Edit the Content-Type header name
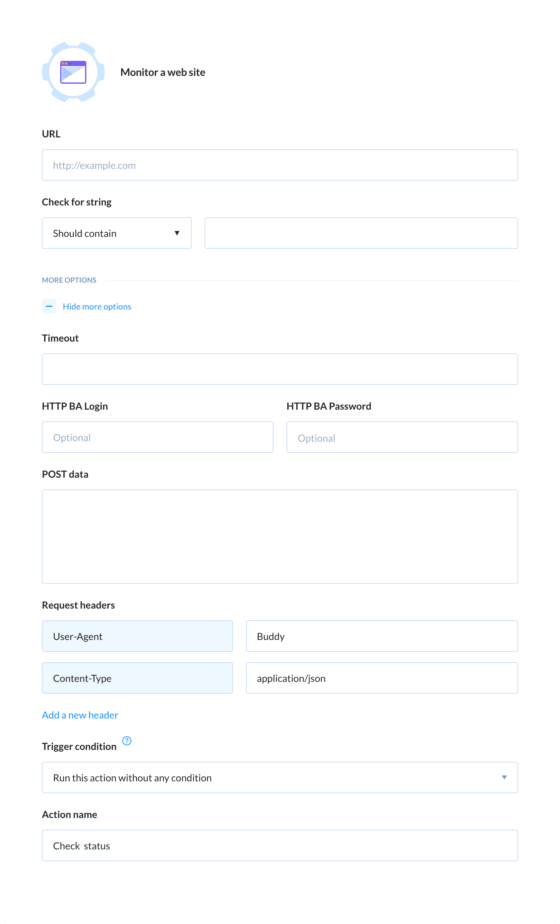 [x=137, y=678]
